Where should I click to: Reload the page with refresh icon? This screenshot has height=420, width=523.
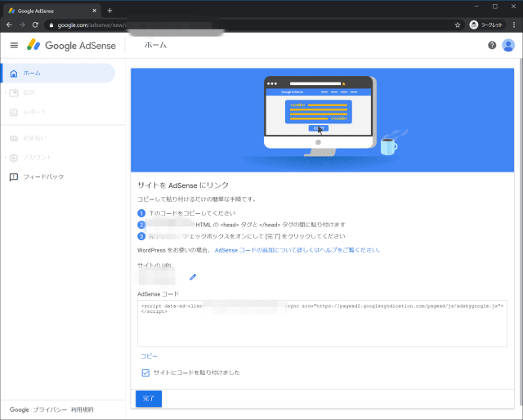click(x=35, y=25)
